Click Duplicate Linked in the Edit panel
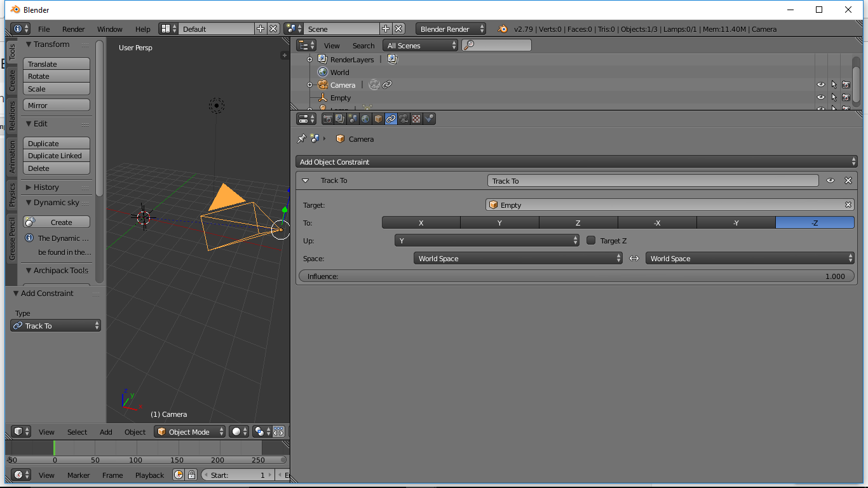 pos(56,156)
